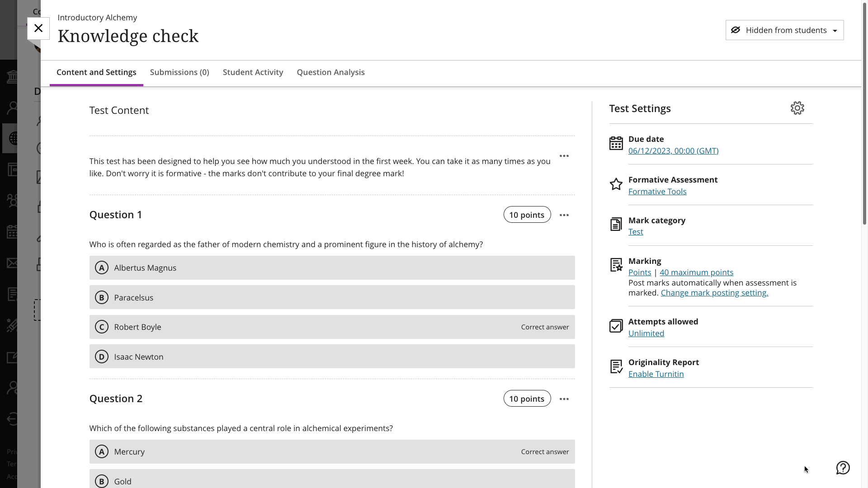Click the calendar icon beside Due date

[x=616, y=143]
